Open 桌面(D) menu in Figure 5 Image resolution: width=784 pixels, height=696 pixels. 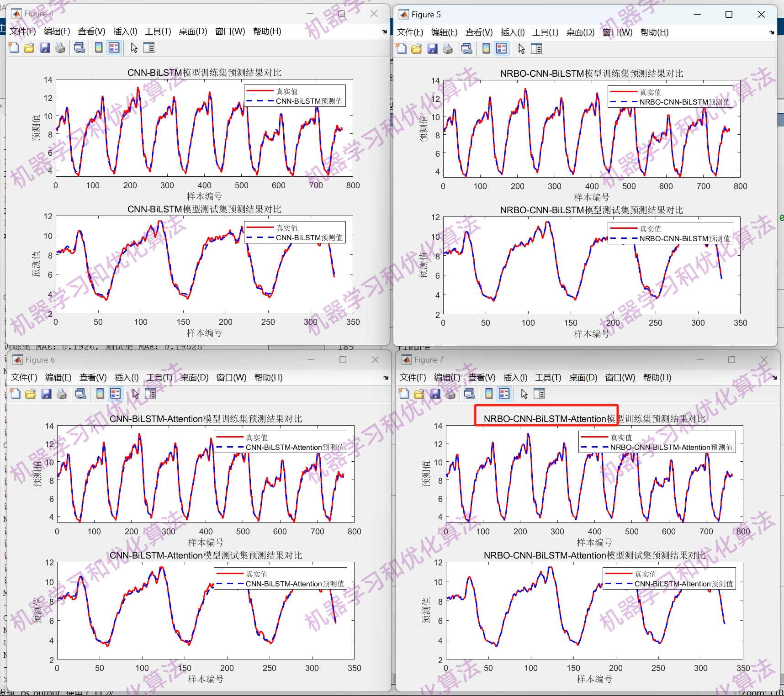(x=580, y=32)
